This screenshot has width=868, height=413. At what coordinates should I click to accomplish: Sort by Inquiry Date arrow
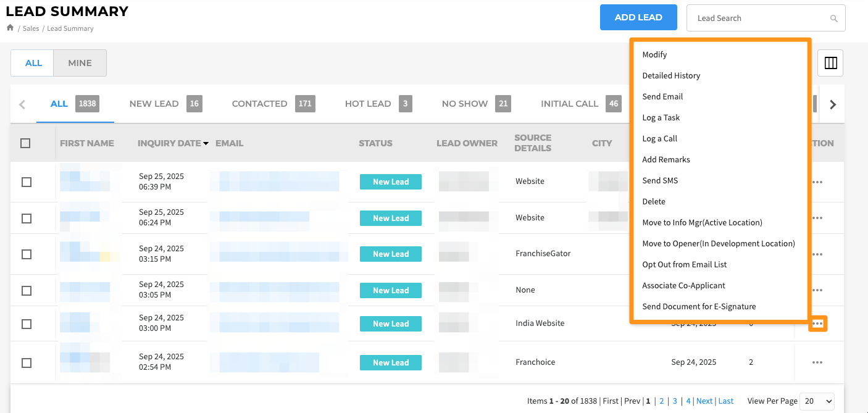click(x=206, y=143)
